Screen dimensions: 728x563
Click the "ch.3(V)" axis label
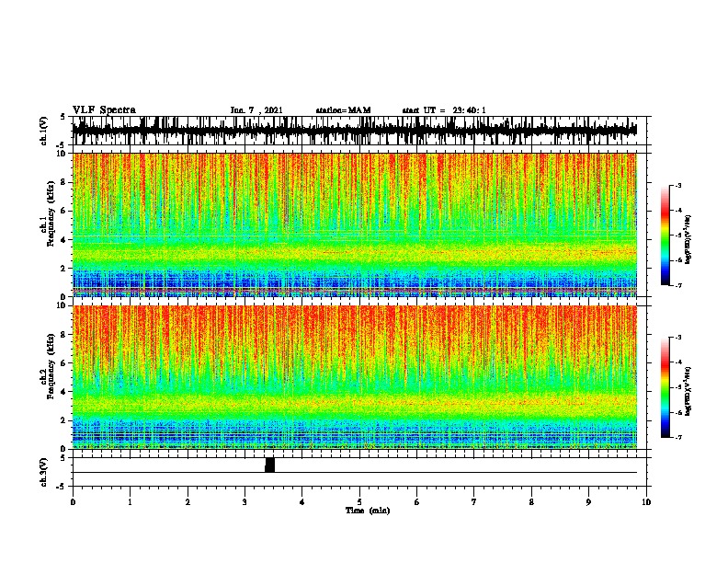44,472
